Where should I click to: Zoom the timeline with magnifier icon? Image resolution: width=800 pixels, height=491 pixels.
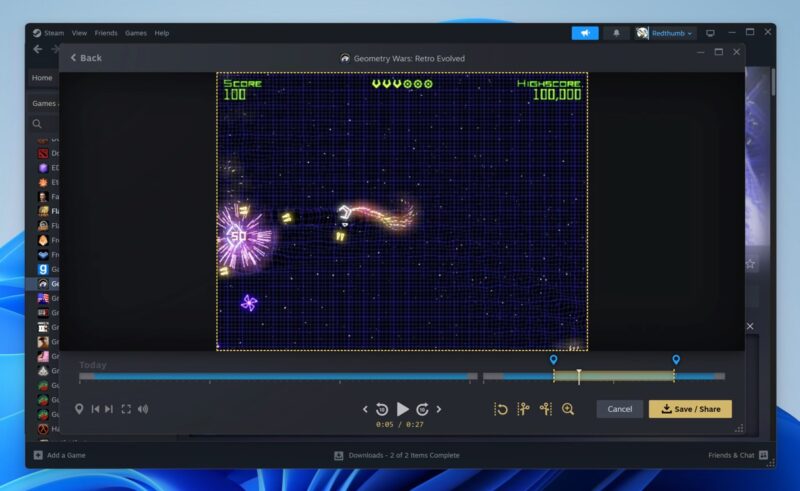(x=568, y=409)
